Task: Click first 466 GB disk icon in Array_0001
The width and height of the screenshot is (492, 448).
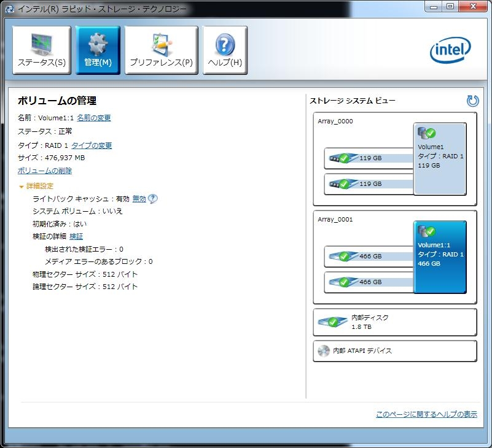Action: [343, 256]
